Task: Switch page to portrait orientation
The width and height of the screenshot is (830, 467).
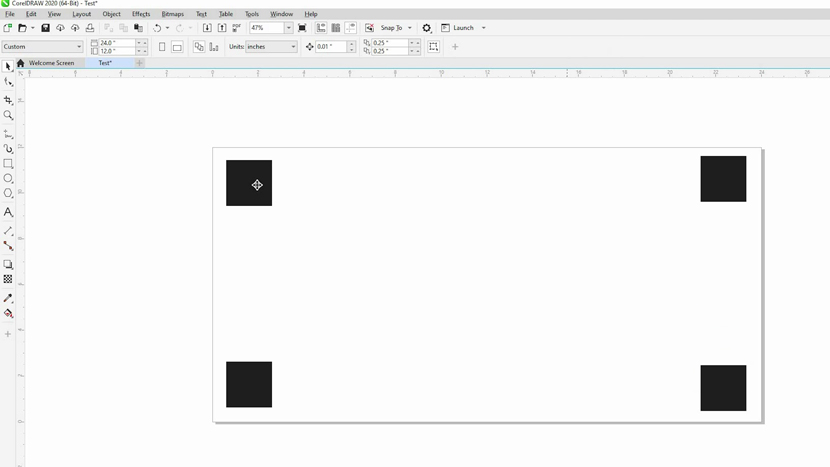Action: (162, 47)
